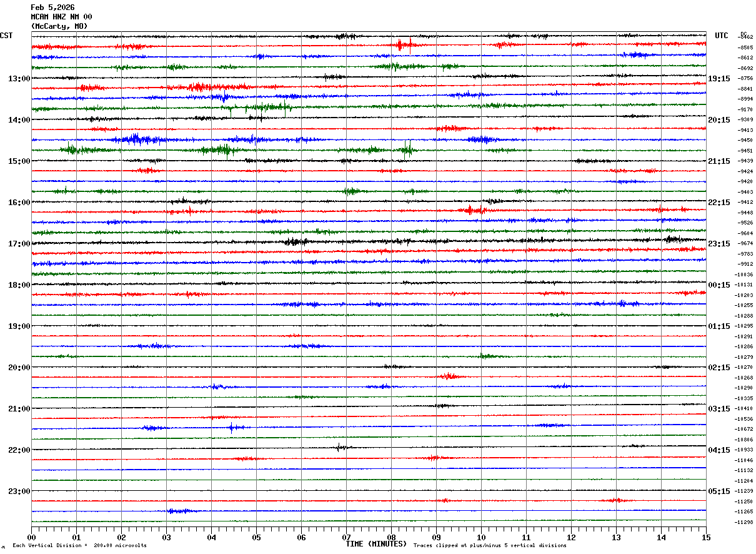Click the '20:15' UTC time label
The image size is (756, 554).
point(719,120)
